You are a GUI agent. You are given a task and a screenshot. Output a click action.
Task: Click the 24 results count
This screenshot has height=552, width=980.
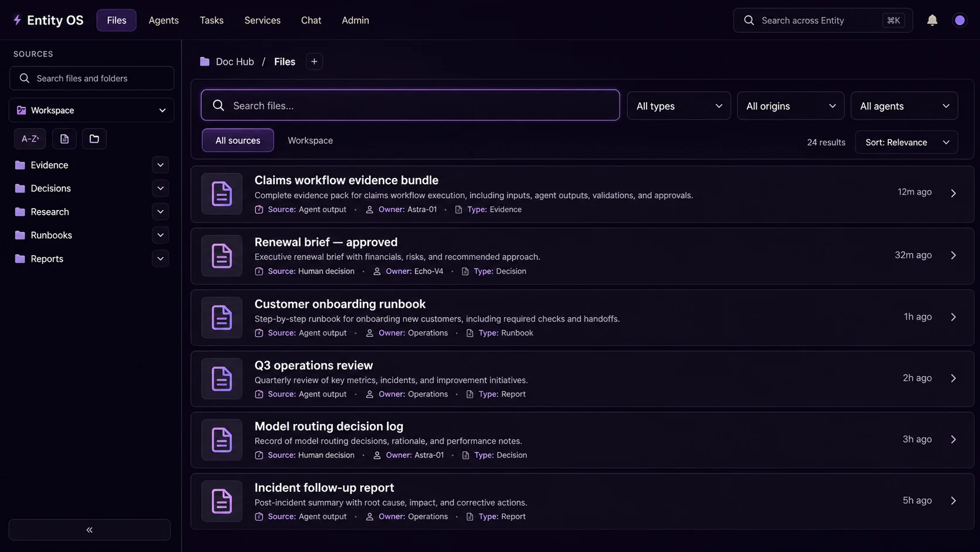point(826,143)
